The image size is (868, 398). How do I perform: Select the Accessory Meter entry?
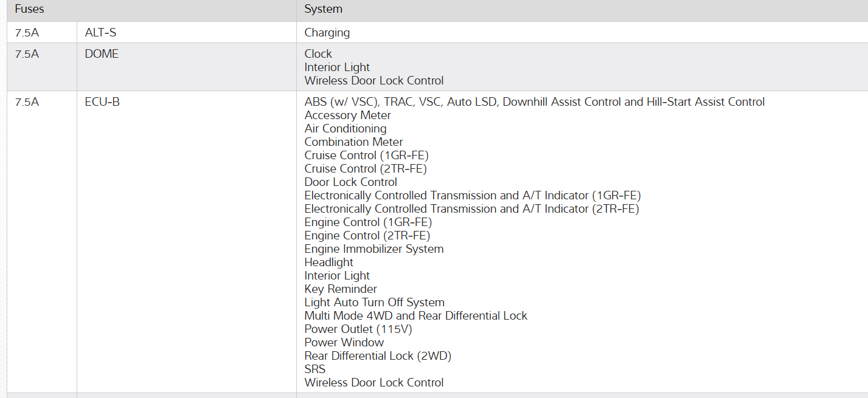pos(347,115)
